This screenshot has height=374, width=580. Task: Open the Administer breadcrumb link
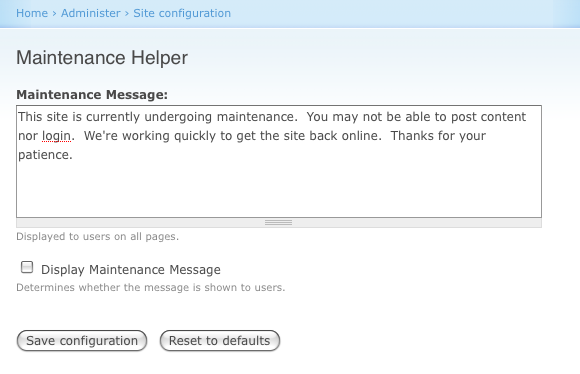91,13
